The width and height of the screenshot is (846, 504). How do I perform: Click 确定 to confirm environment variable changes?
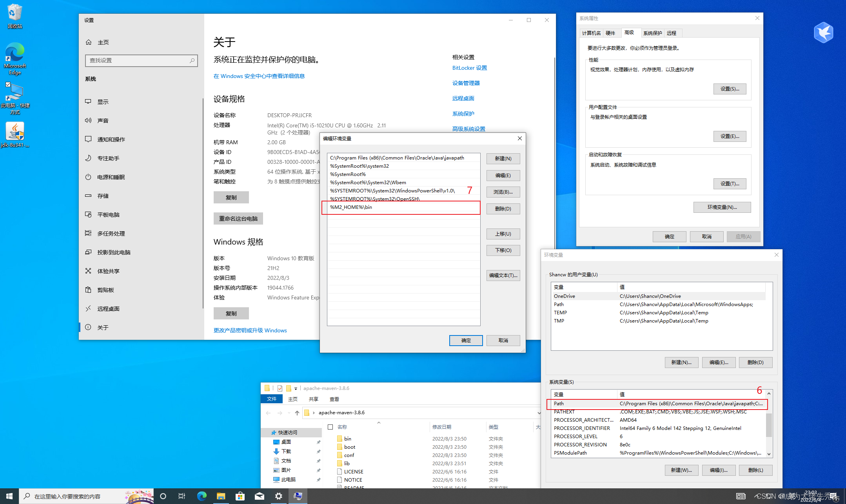tap(467, 341)
